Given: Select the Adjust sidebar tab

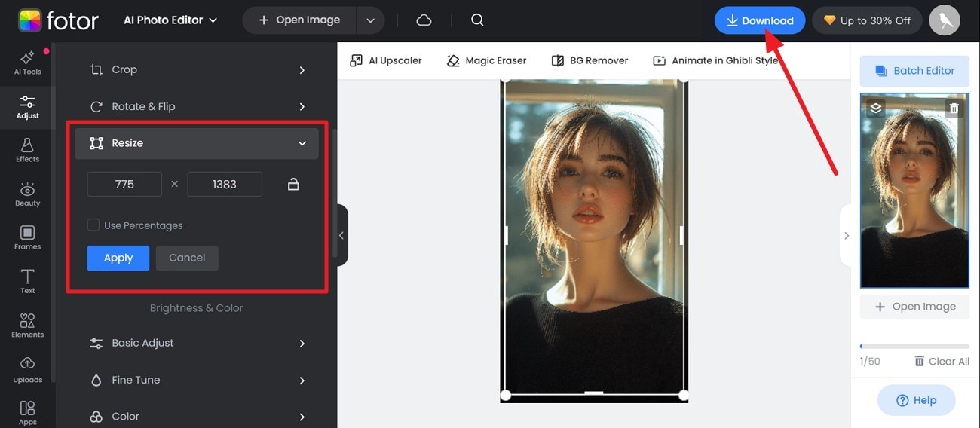Looking at the screenshot, I should click(x=27, y=107).
